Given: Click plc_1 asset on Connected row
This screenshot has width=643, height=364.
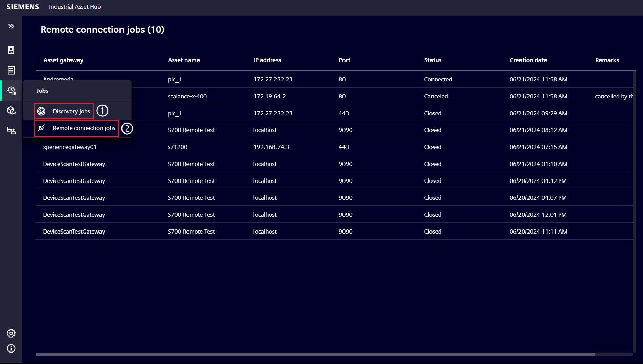Looking at the screenshot, I should coord(175,79).
